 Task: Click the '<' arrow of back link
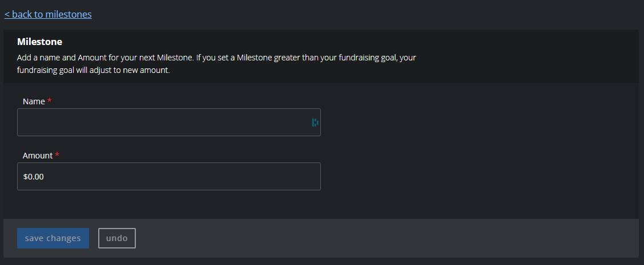(x=7, y=14)
